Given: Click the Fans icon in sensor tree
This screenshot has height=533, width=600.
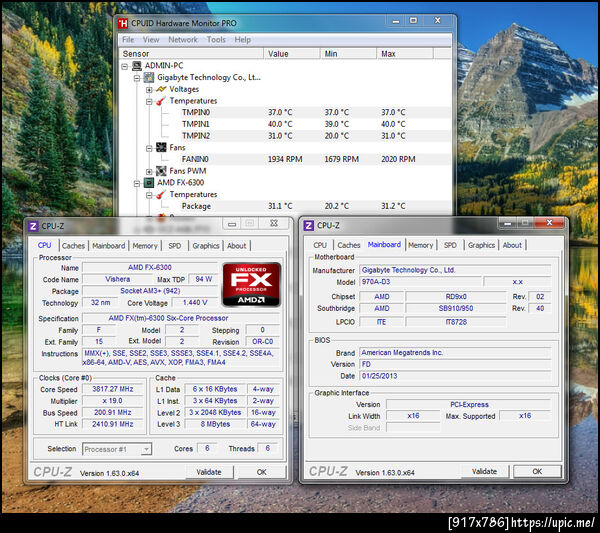Looking at the screenshot, I should pyautogui.click(x=161, y=147).
